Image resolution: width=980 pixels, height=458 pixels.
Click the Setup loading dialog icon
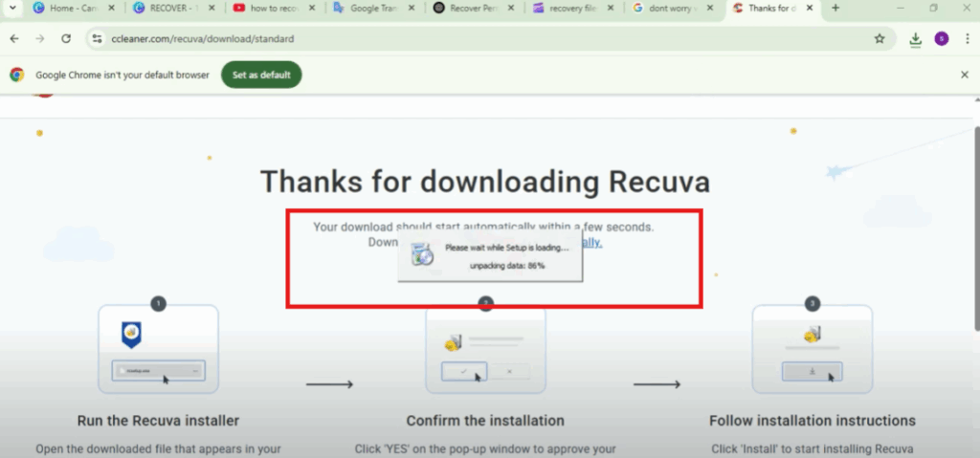[x=422, y=253]
